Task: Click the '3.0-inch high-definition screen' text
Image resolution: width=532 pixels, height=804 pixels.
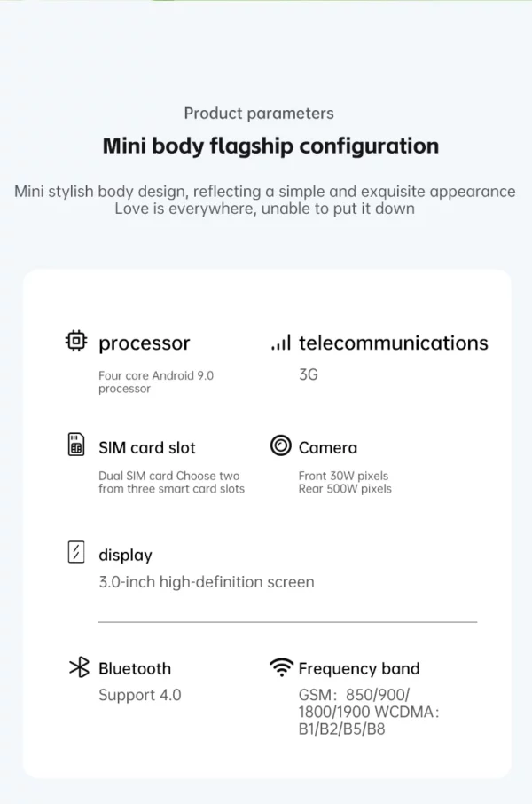Action: (206, 582)
